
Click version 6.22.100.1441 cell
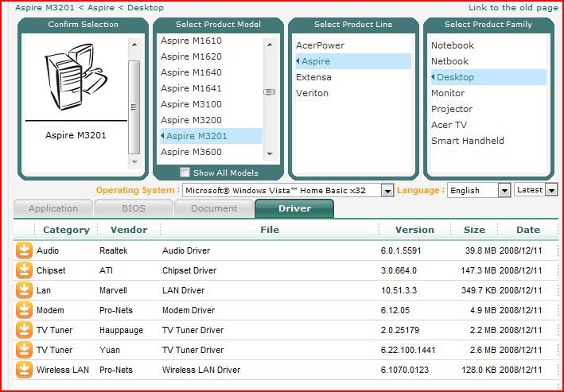click(408, 350)
